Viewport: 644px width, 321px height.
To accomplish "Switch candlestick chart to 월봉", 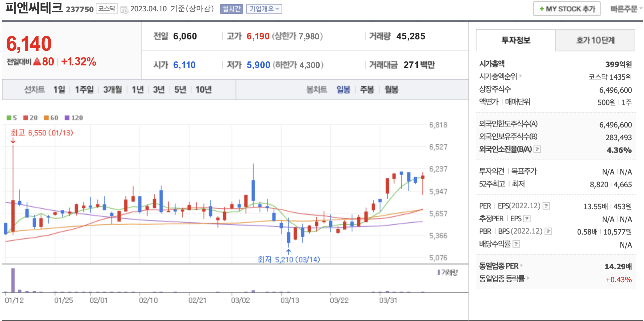I will (x=391, y=89).
